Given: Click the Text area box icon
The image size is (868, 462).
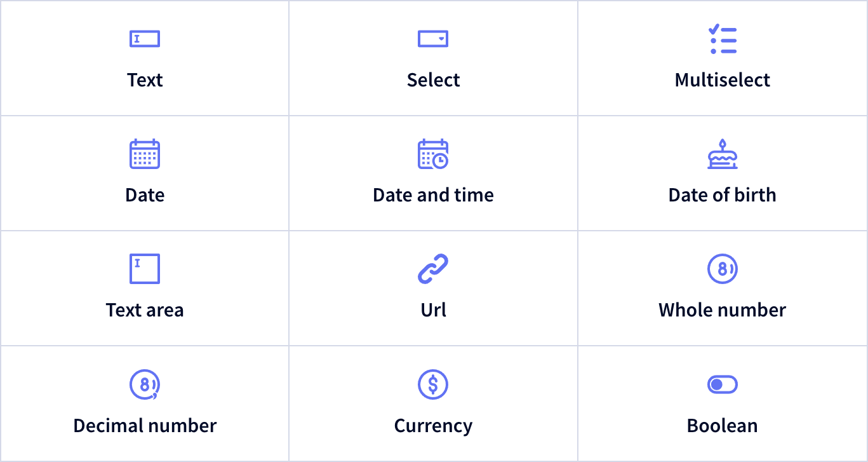Looking at the screenshot, I should (145, 269).
